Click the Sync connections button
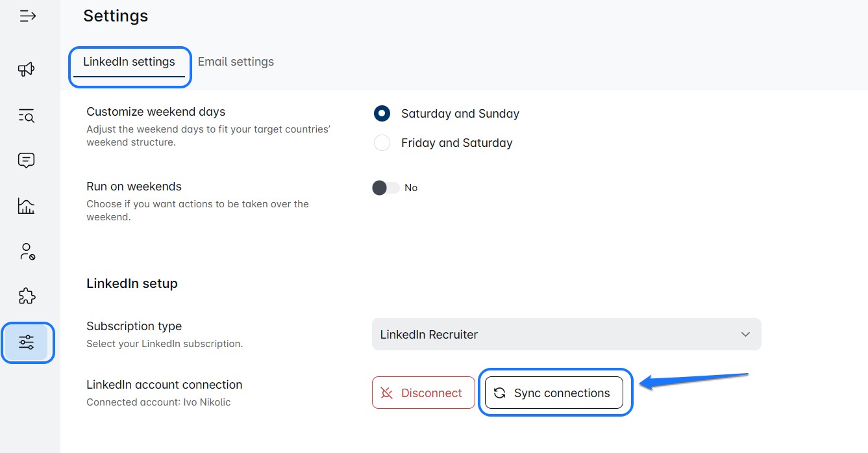Viewport: 868px width, 453px height. [554, 393]
